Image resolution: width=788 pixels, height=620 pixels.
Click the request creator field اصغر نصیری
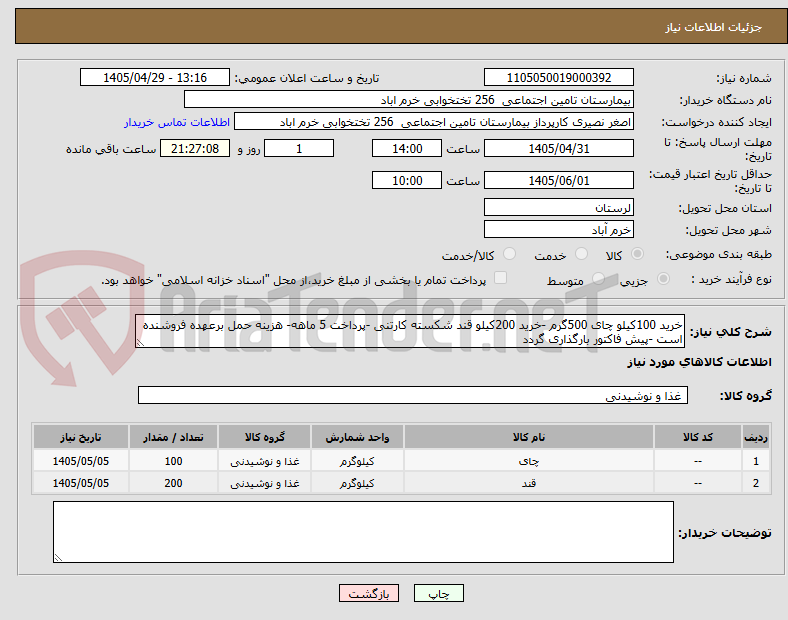(x=434, y=122)
